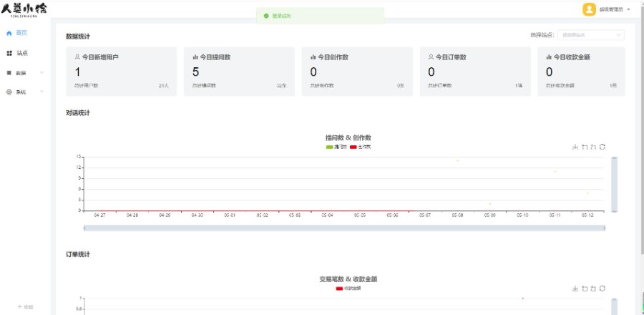Click the 对话统计 section heading

[77, 113]
